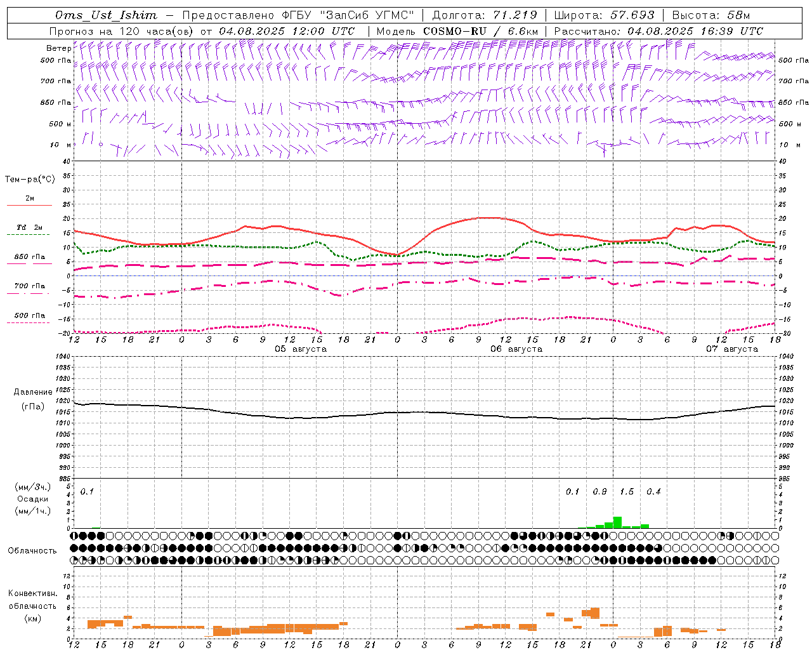Click the red 2м temperature legend line
Screen dimensions: 812x650
(x=29, y=205)
